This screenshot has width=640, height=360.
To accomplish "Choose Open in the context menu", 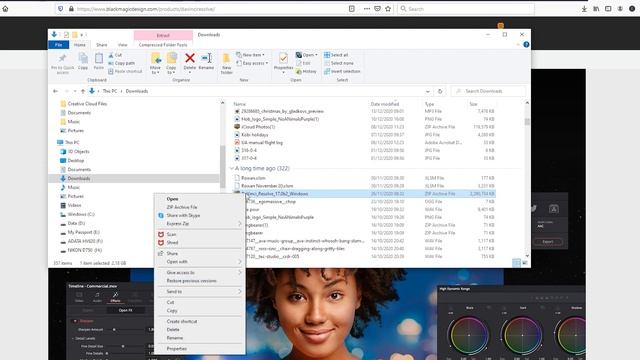I will 172,199.
